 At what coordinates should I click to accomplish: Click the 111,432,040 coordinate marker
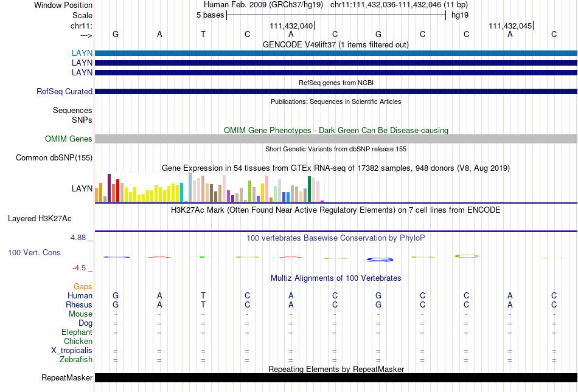291,26
